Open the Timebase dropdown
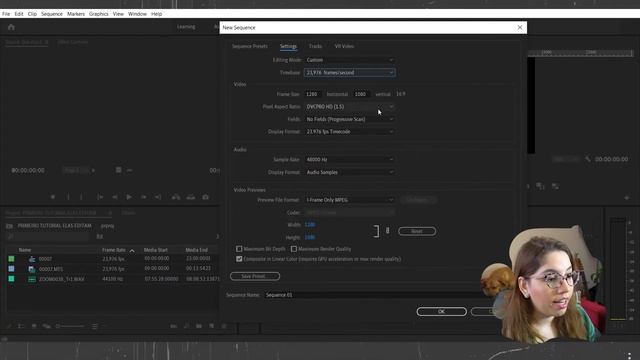The height and width of the screenshot is (360, 640). point(349,73)
